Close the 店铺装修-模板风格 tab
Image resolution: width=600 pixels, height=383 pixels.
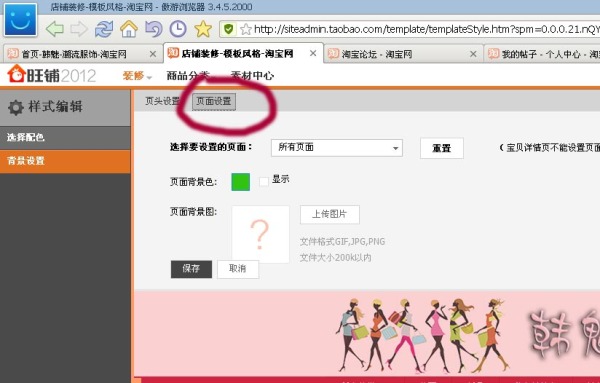(313, 53)
